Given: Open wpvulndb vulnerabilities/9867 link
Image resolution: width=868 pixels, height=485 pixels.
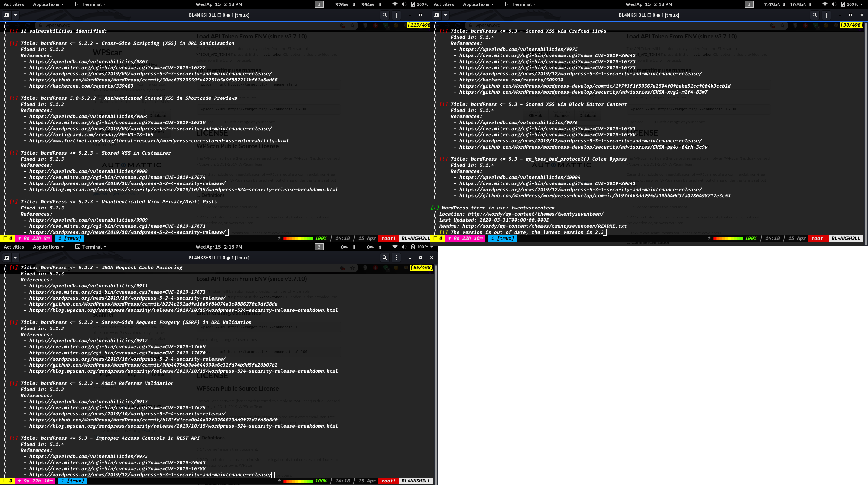Looking at the screenshot, I should pos(88,61).
